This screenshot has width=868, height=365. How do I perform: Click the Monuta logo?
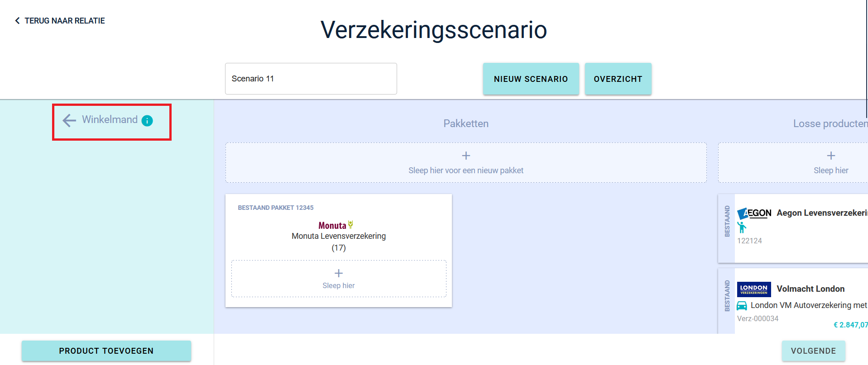(336, 225)
